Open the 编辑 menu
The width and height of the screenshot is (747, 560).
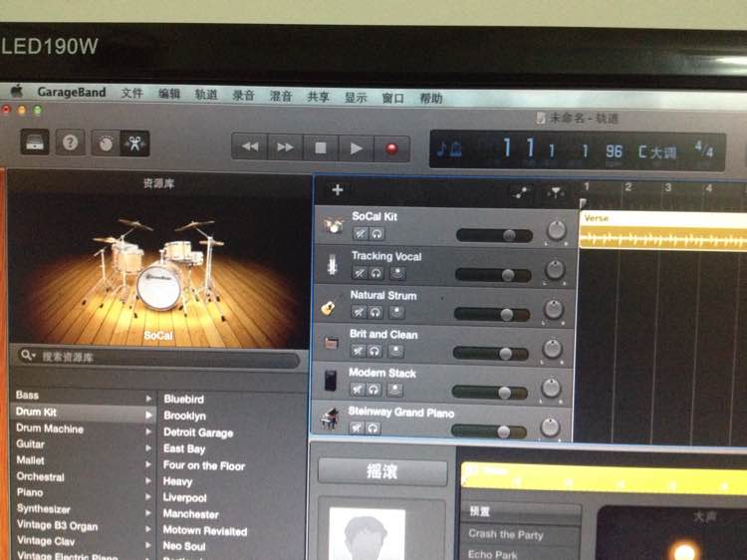pos(169,94)
